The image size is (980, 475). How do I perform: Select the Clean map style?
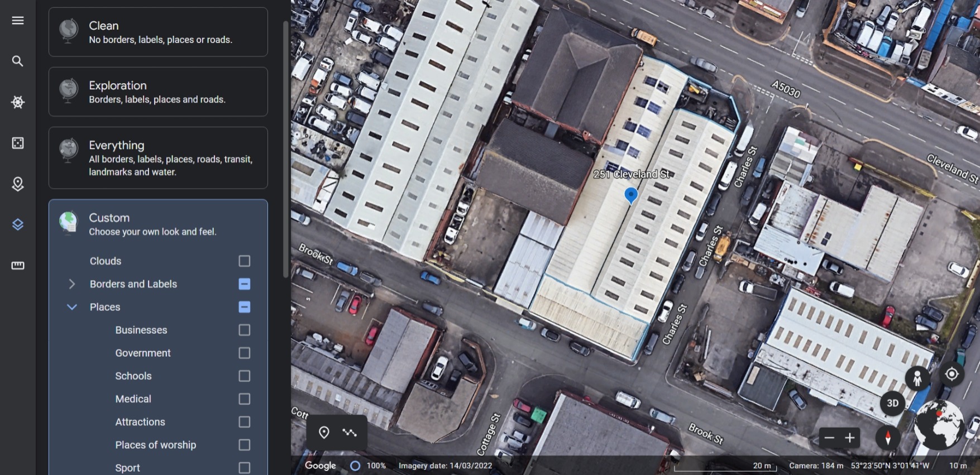(158, 32)
